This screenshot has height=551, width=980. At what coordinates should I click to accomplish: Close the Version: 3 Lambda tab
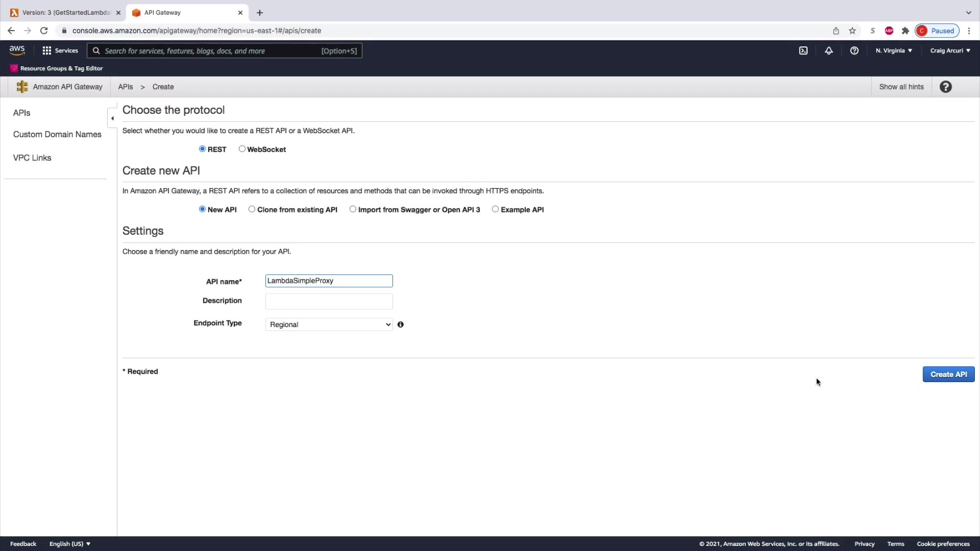click(x=118, y=12)
